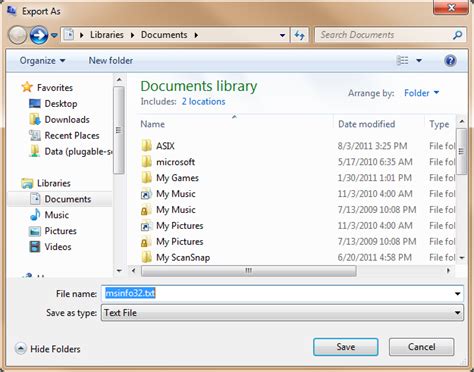The width and height of the screenshot is (474, 372).
Task: Click My Pictures shortcut icon dated 11/3/2010
Action: (146, 226)
